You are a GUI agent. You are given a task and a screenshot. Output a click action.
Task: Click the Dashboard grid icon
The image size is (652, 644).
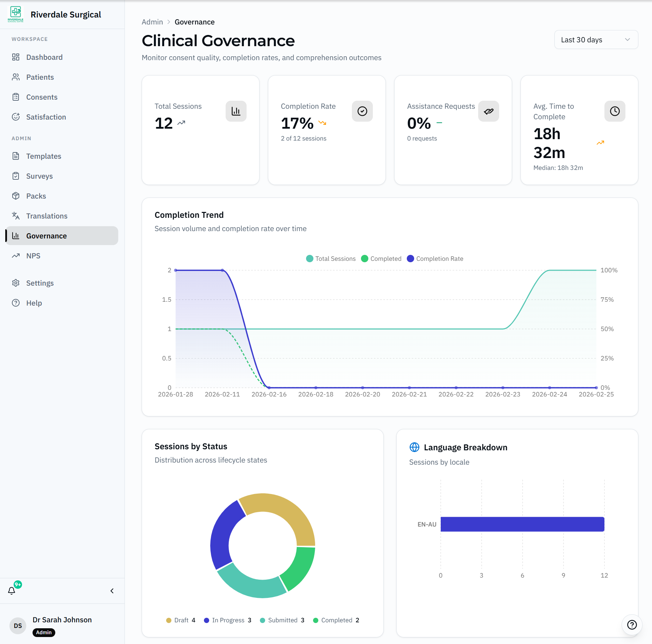pos(16,57)
